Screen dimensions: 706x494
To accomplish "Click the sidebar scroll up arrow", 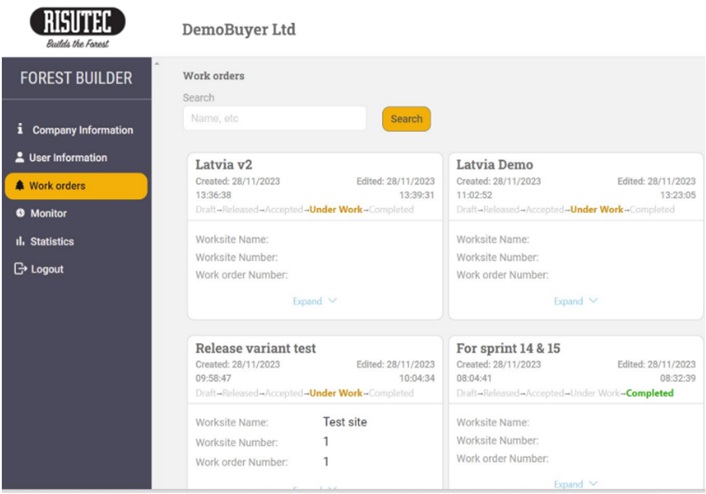I will 156,65.
